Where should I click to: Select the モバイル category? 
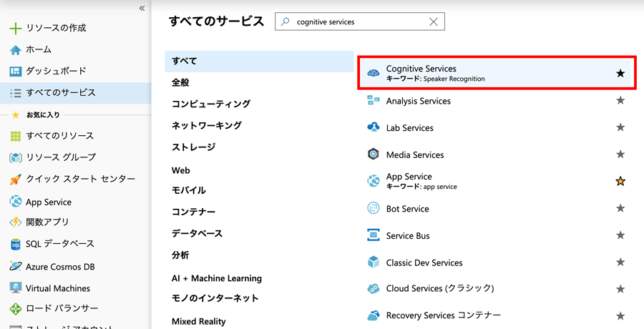coord(189,190)
